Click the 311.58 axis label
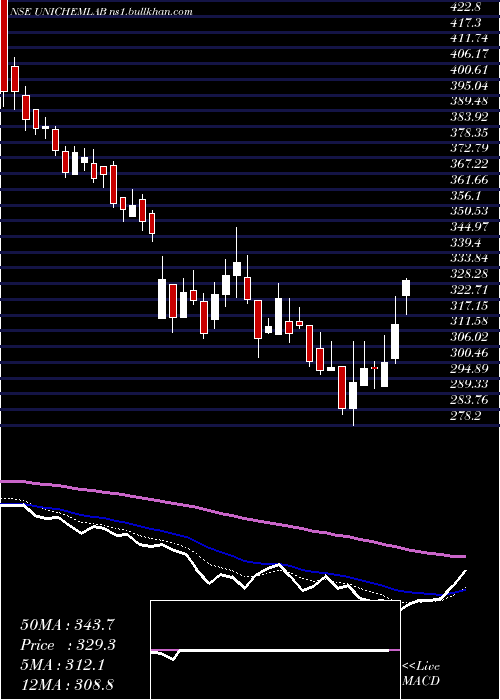 (470, 321)
